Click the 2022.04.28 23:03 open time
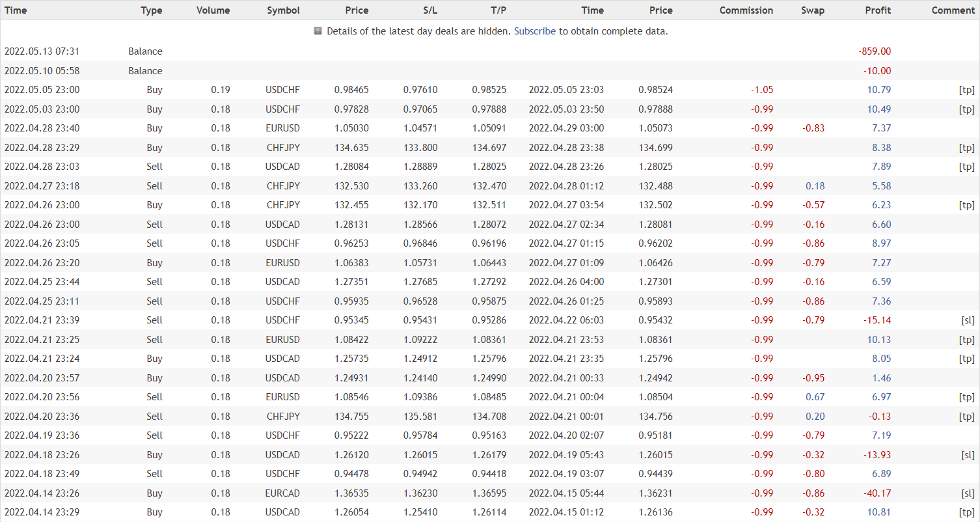This screenshot has width=980, height=522. (x=42, y=167)
